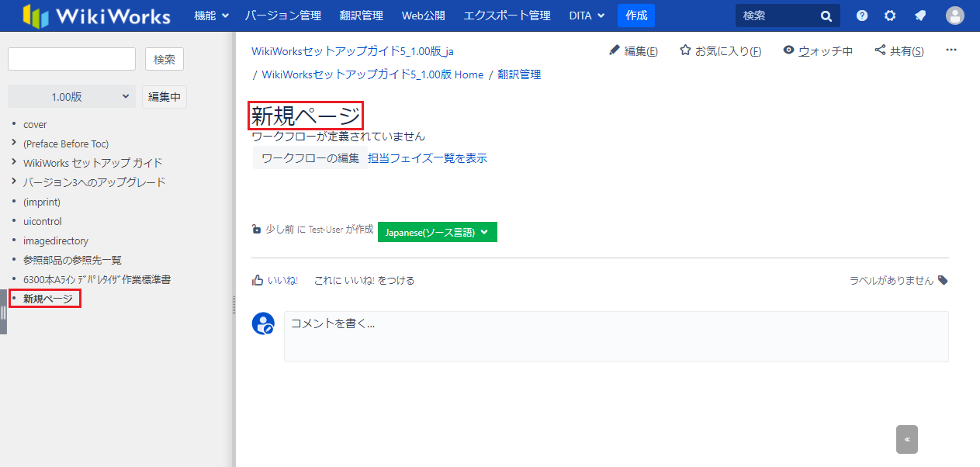
Task: Click the padlock restrictions icon
Action: [x=257, y=230]
